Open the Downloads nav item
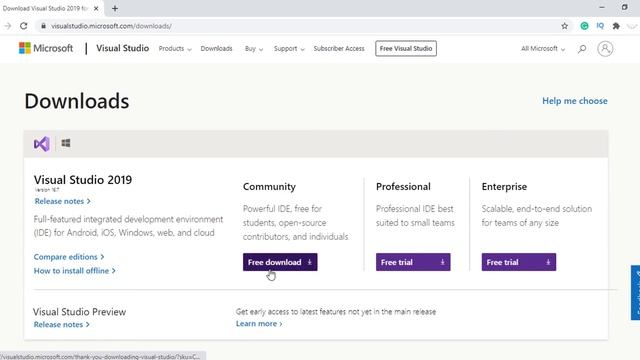 pos(216,49)
